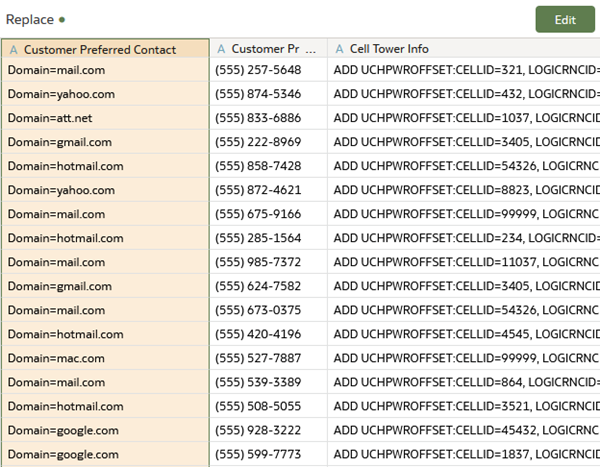Select Cell Tower Info cell with CELLID=45432

click(464, 430)
